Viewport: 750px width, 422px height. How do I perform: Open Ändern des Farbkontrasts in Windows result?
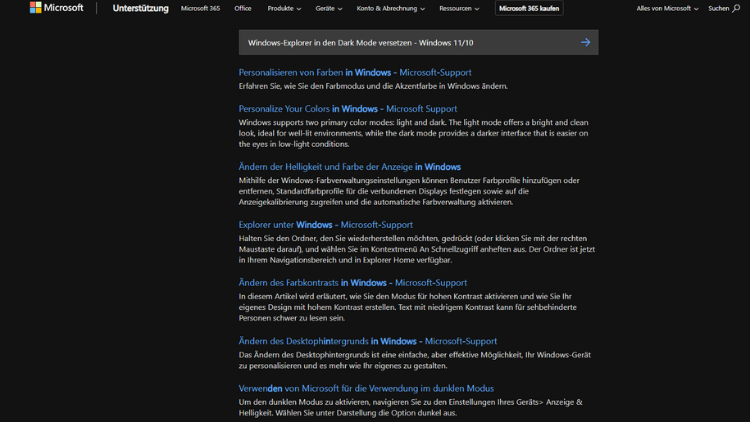pyautogui.click(x=353, y=282)
